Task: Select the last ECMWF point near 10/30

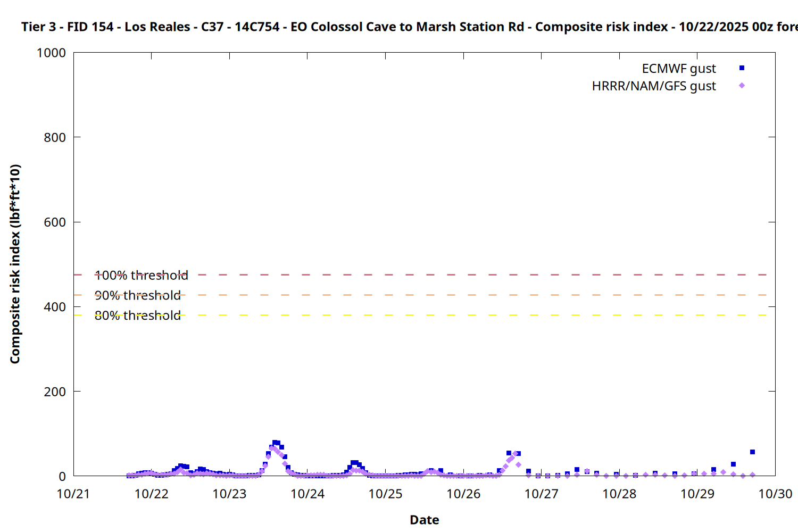Action: point(752,452)
